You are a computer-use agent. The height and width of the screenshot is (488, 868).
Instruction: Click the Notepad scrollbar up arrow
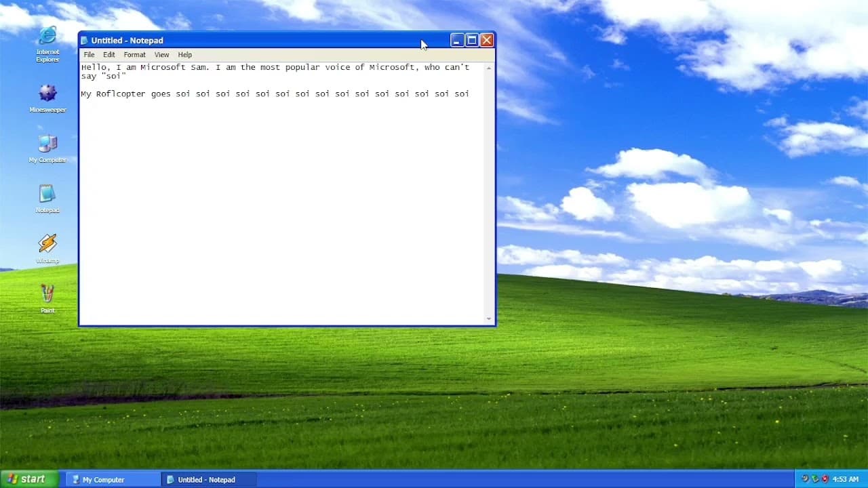point(489,68)
